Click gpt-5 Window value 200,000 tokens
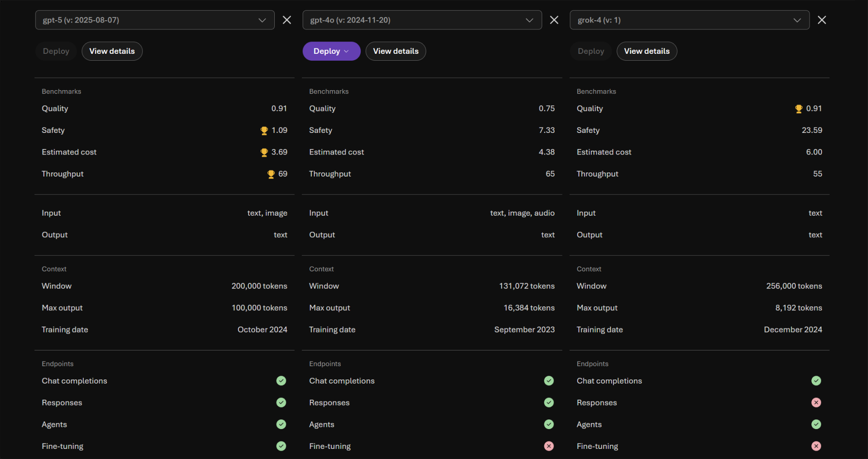The width and height of the screenshot is (868, 459). (260, 286)
